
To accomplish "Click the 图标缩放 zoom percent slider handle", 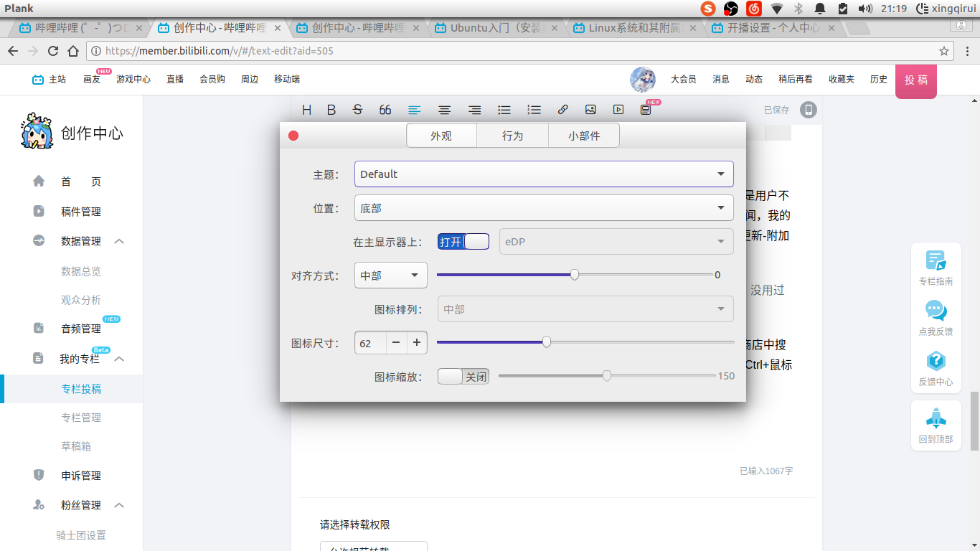I will click(x=607, y=376).
